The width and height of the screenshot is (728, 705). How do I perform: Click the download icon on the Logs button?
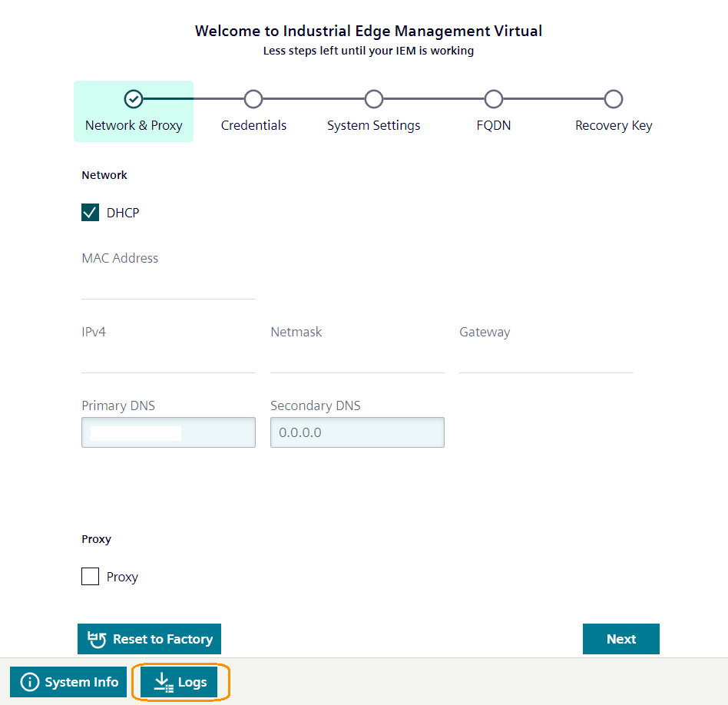163,682
